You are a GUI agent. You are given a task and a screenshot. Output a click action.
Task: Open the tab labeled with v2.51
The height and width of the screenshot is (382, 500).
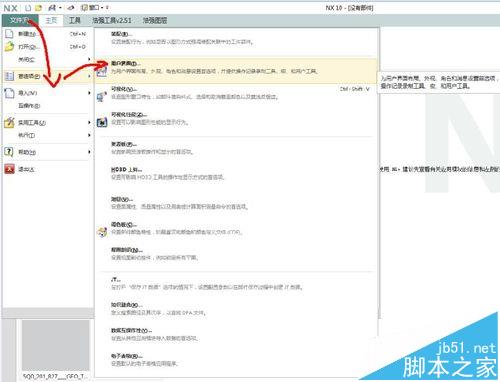point(112,20)
